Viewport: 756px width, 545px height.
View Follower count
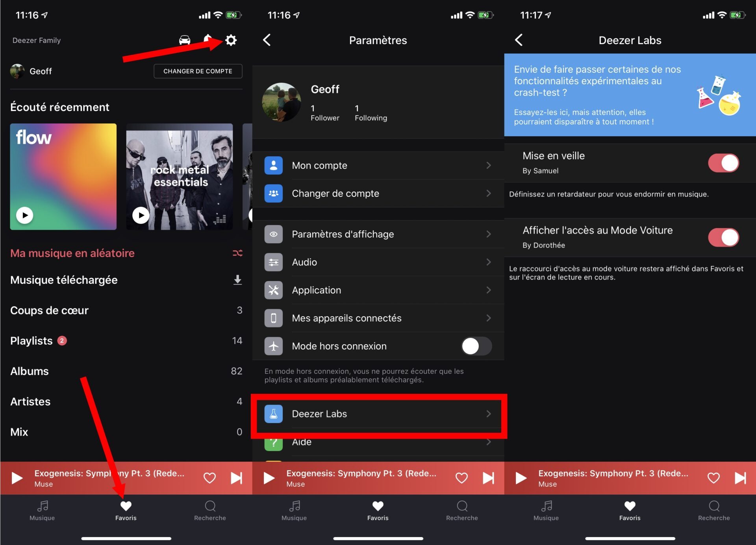(x=325, y=113)
